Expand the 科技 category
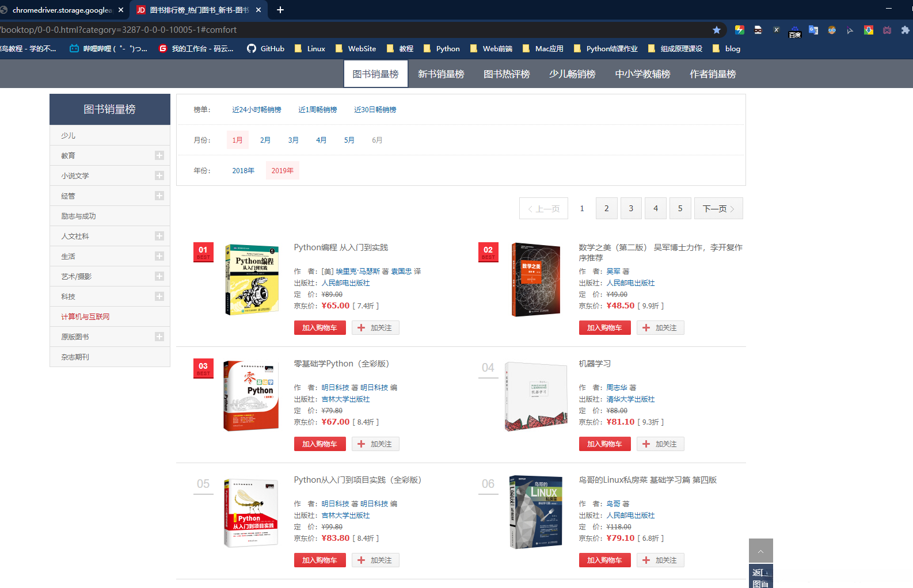 pos(159,296)
